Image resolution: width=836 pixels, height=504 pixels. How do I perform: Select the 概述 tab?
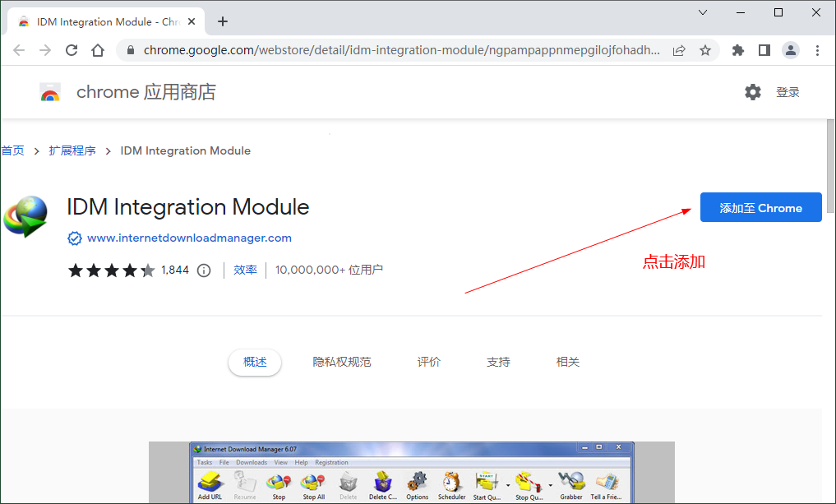[x=255, y=362]
